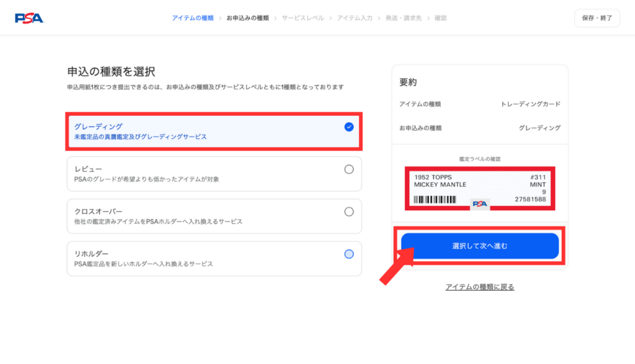Go to the アイテムの種類 breadcrumb step
635x364 pixels.
point(193,18)
